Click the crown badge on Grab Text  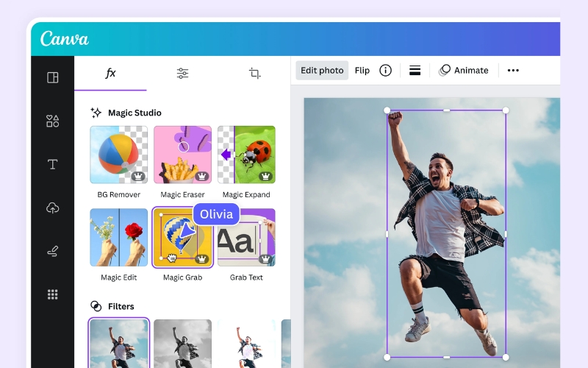[265, 259]
